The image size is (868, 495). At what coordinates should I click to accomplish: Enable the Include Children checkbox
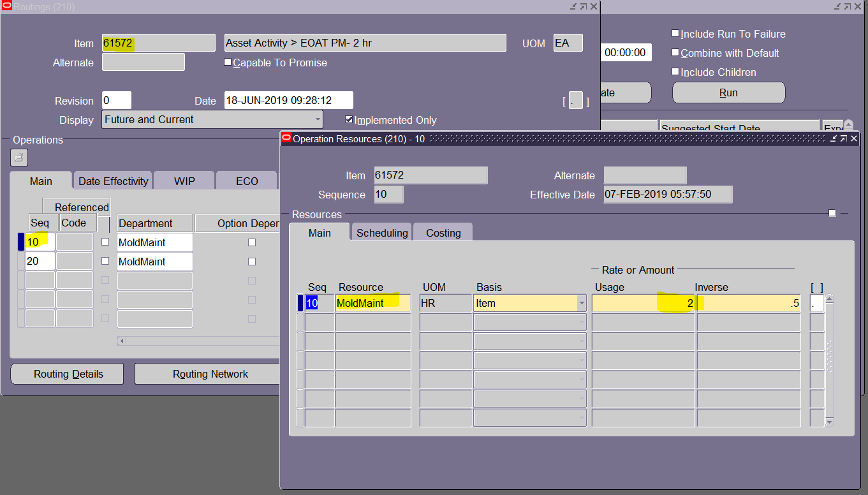[x=675, y=72]
